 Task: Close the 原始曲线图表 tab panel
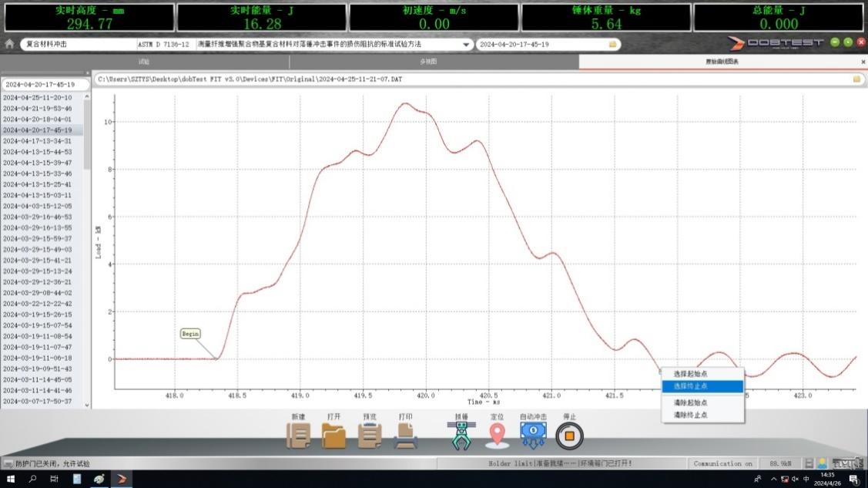click(863, 62)
